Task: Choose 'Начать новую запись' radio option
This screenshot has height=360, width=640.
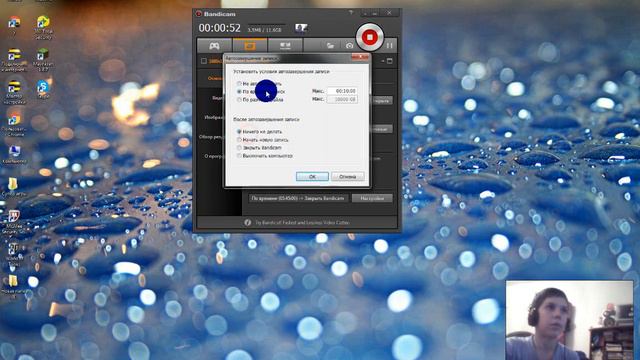Action: tap(239, 140)
